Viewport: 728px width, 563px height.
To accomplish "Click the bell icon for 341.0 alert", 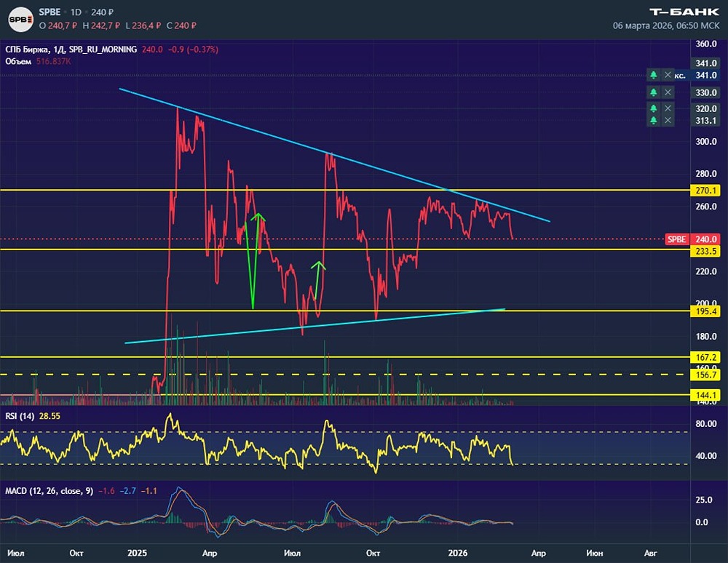I will (x=653, y=75).
